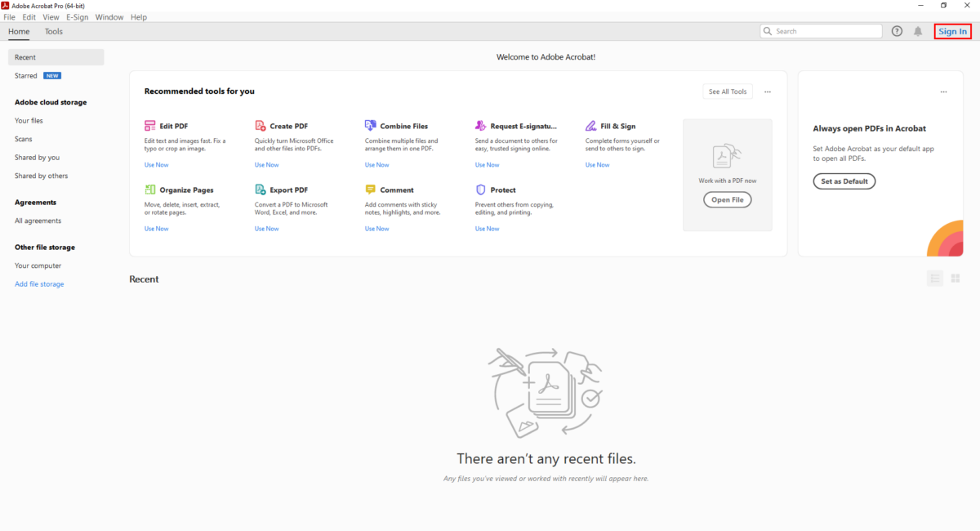The width and height of the screenshot is (980, 531).
Task: Open the Protect tool icon
Action: point(481,189)
